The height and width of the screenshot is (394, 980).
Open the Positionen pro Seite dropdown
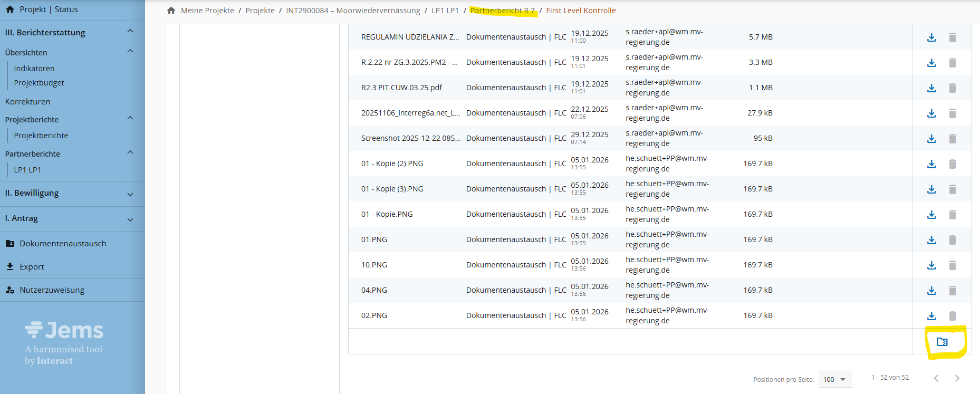pyautogui.click(x=835, y=379)
